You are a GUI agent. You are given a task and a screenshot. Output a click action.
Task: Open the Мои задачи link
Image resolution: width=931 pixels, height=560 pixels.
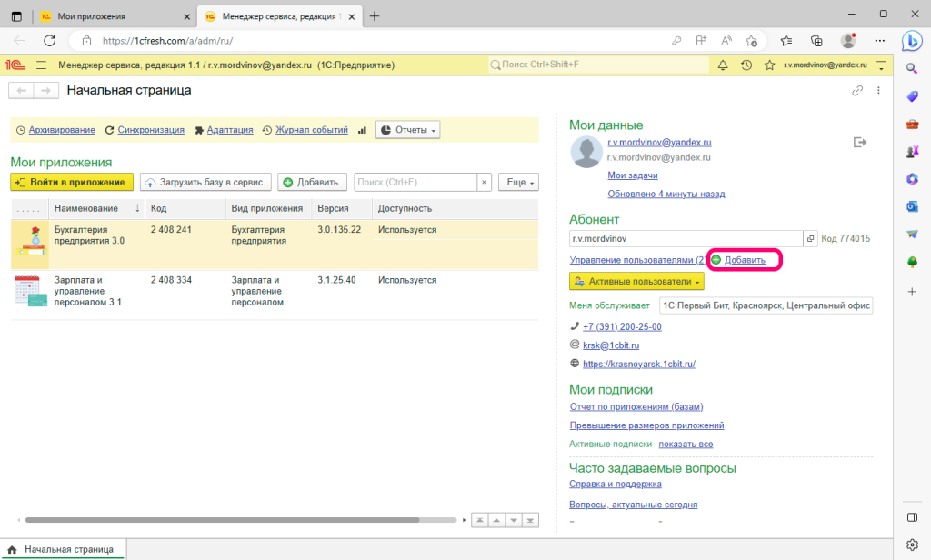click(633, 175)
